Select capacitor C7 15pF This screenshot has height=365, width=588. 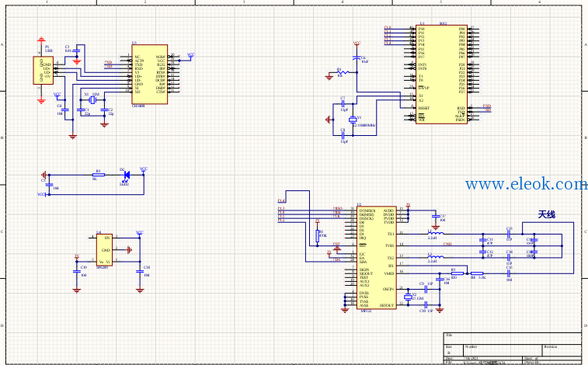pyautogui.click(x=343, y=104)
